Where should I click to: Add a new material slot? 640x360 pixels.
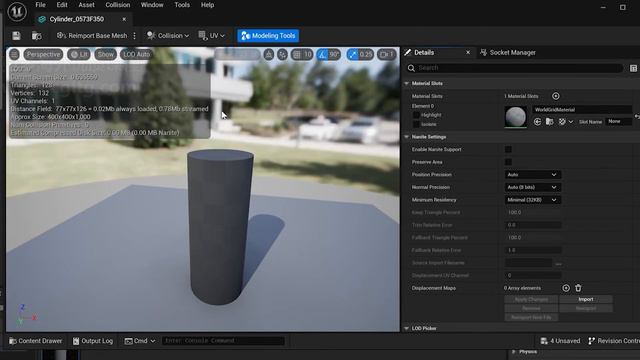pos(556,96)
